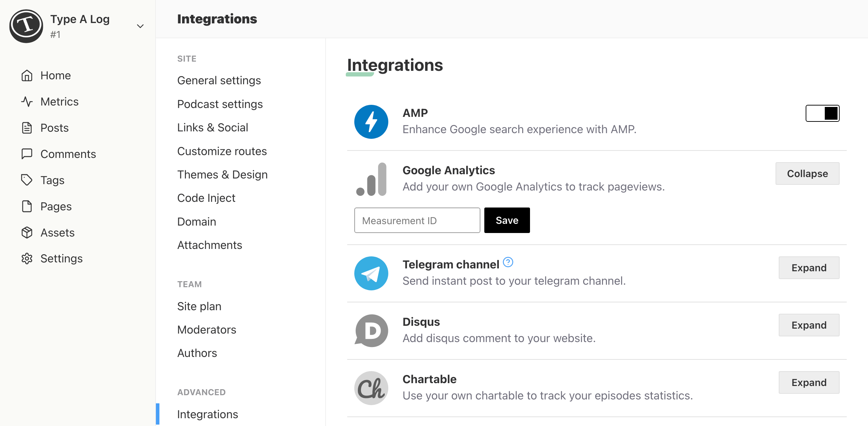The width and height of the screenshot is (868, 426).
Task: Click the Google Analytics bar chart icon
Action: coord(371,179)
